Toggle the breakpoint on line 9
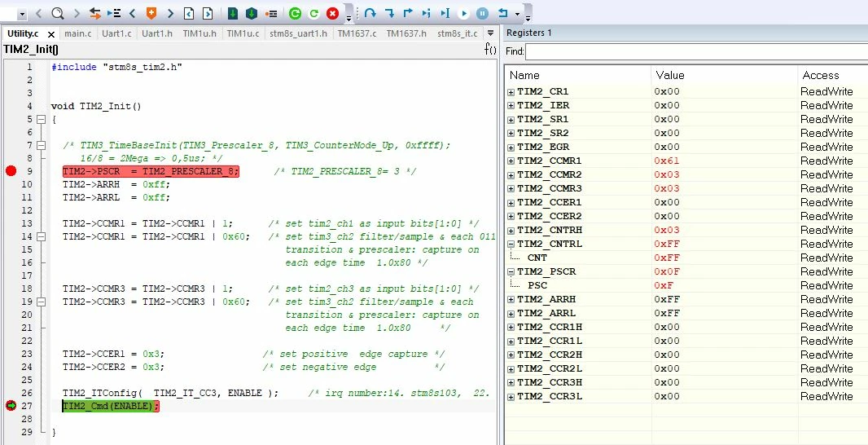The image size is (868, 445). (11, 171)
